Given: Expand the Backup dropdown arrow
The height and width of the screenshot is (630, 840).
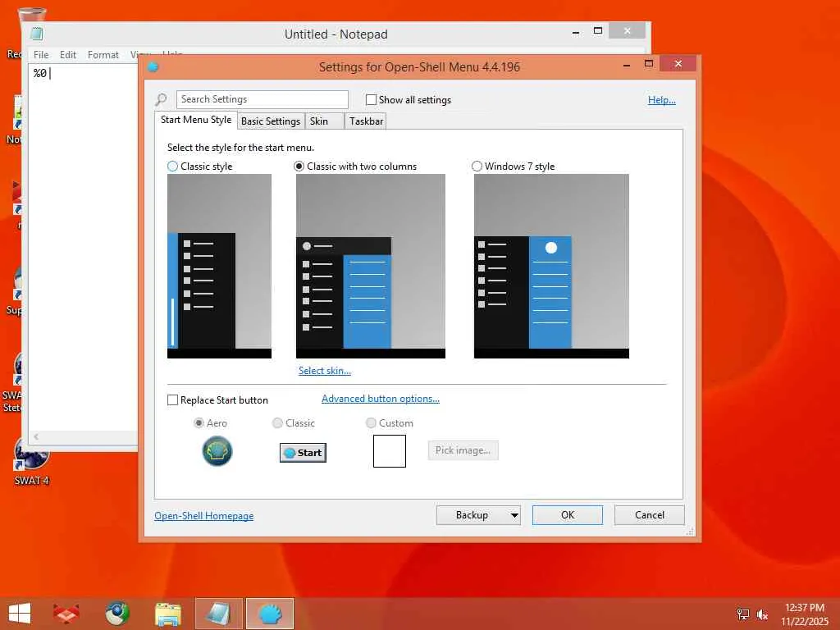Looking at the screenshot, I should pyautogui.click(x=514, y=515).
